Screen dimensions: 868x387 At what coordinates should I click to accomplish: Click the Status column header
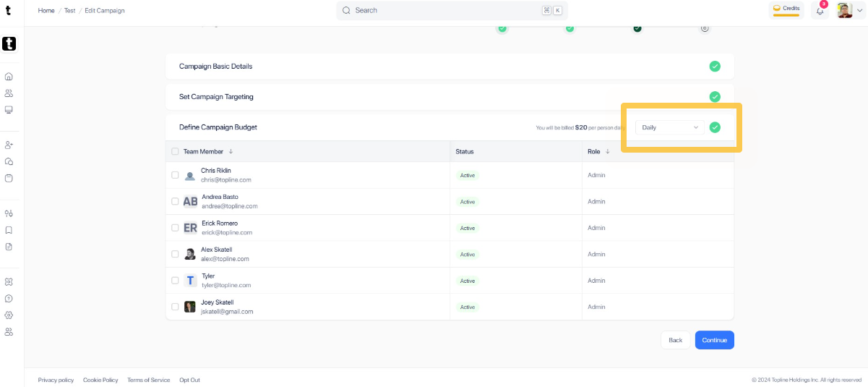pyautogui.click(x=465, y=151)
